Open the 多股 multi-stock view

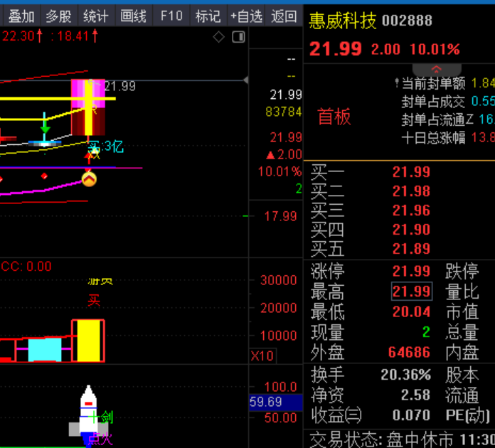59,16
